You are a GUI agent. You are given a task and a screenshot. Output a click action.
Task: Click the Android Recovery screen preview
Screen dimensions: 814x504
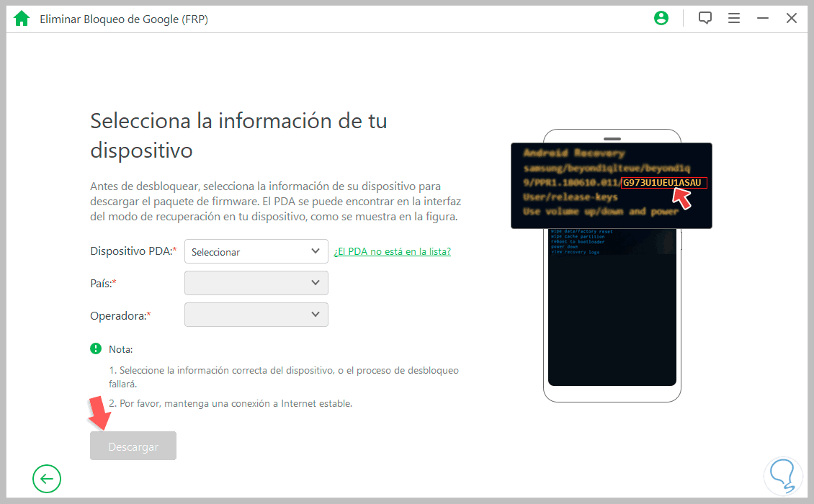click(x=612, y=185)
